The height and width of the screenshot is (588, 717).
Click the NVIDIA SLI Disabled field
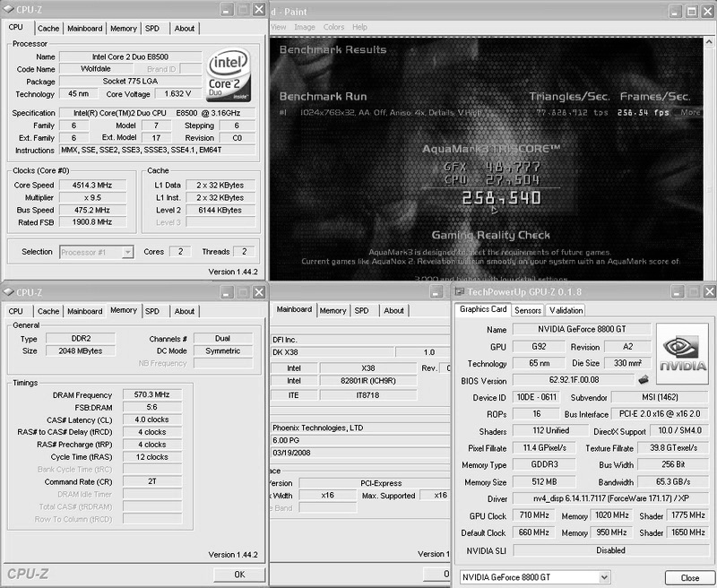click(611, 550)
